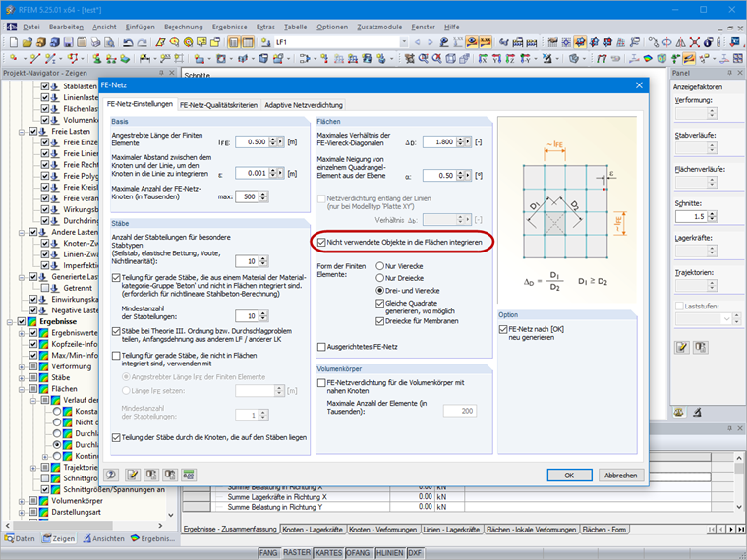Toggle 'FE-Netz nach [OK] neu generieren'
The image size is (747, 560).
(503, 329)
